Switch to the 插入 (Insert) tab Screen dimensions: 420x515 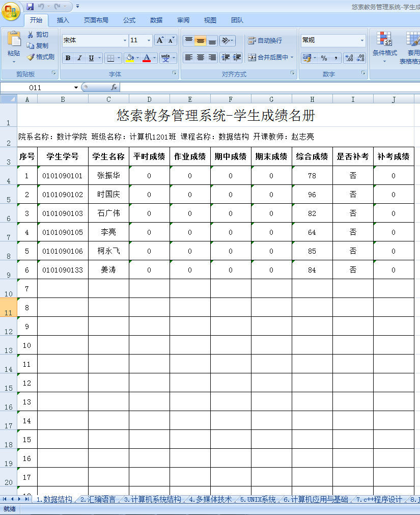pyautogui.click(x=63, y=20)
